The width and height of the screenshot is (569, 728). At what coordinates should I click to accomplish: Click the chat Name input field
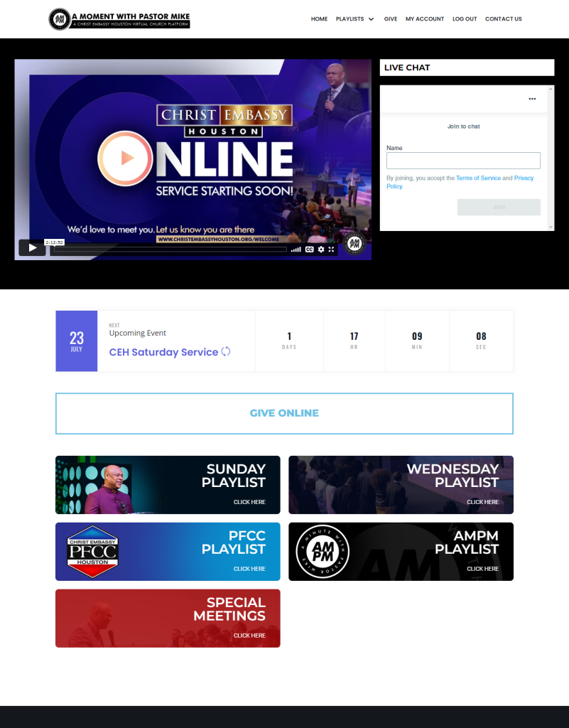[x=463, y=161]
